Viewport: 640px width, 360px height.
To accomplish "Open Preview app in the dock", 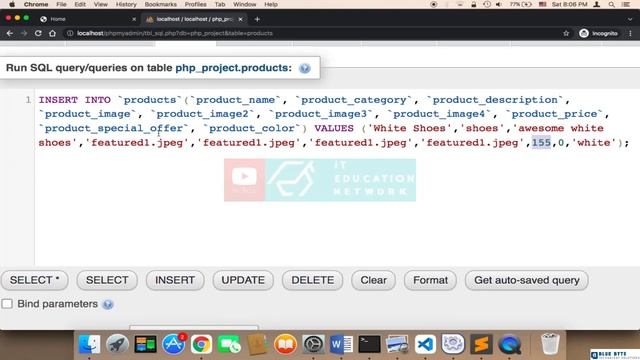I will pos(397,344).
